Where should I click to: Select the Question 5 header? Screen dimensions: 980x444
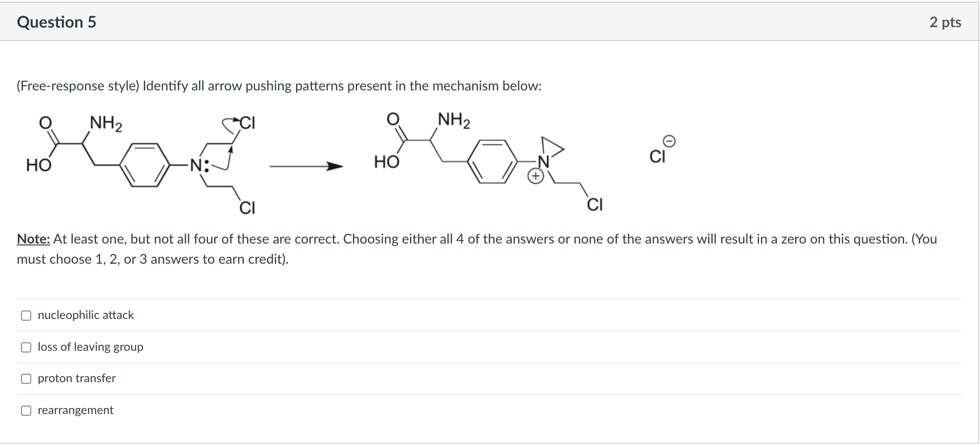(x=56, y=22)
